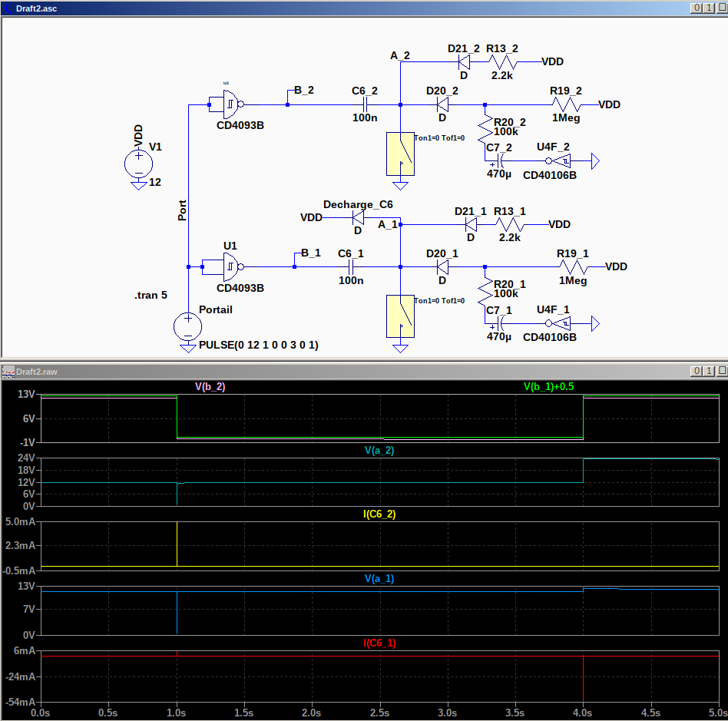
Task: Click the upper Ton1=0 Tof1=0 switch parameter
Action: tap(439, 138)
